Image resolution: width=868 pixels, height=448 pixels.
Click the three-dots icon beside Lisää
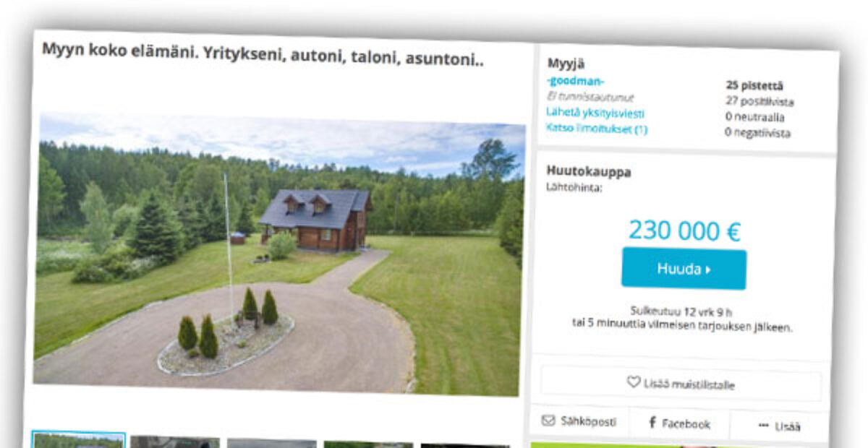pos(763,426)
